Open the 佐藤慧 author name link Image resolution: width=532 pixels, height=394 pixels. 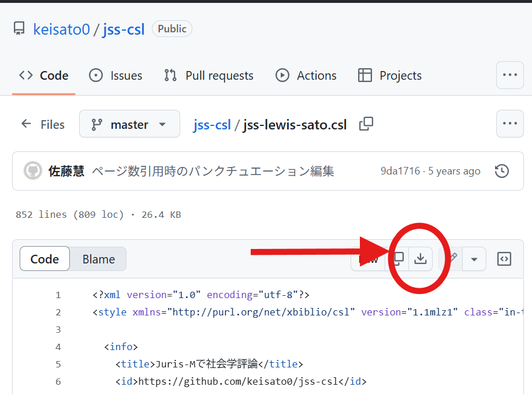click(66, 171)
